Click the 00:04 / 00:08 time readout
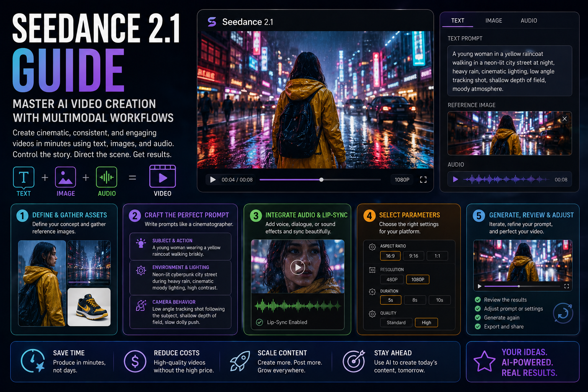This screenshot has height=392, width=588. click(x=237, y=180)
